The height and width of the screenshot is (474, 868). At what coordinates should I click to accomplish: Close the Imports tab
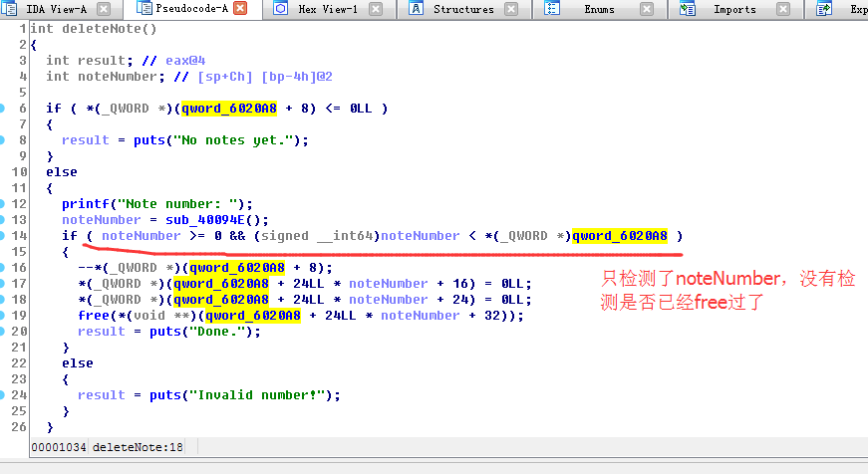pos(782,9)
